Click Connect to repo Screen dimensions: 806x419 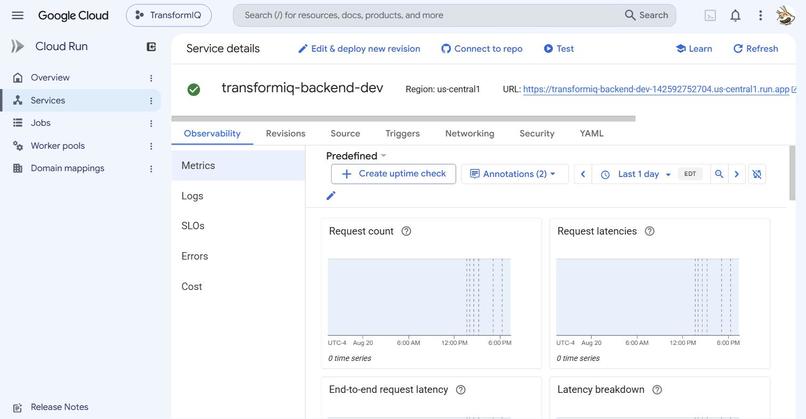point(482,49)
